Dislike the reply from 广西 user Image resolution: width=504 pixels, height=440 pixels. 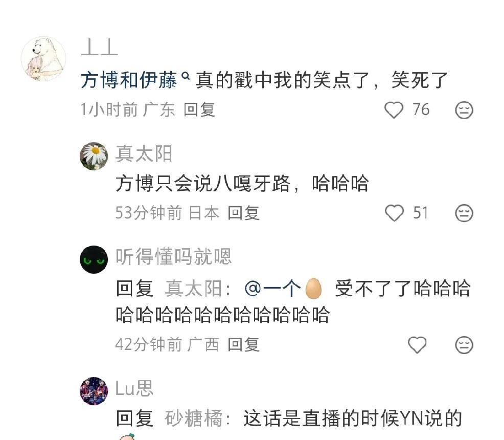pos(464,345)
